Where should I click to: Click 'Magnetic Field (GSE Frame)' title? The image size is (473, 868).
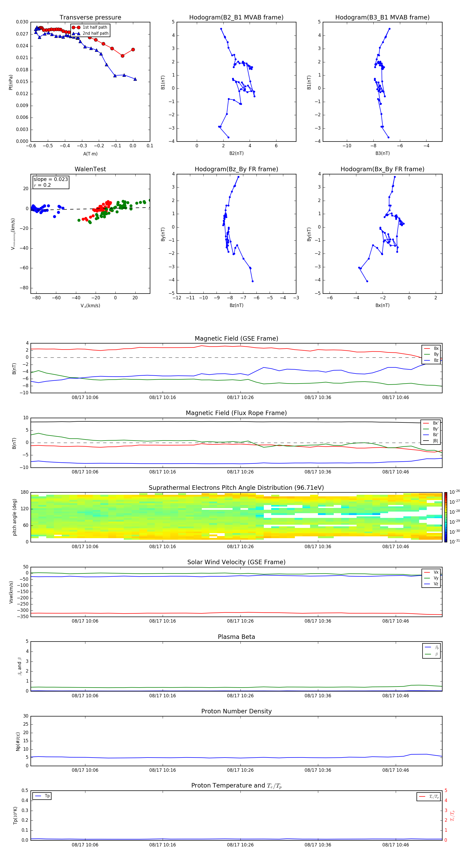pyautogui.click(x=236, y=339)
